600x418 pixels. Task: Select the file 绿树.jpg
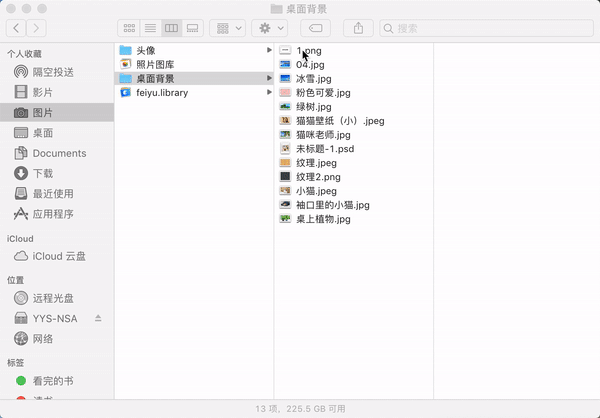pyautogui.click(x=354, y=106)
